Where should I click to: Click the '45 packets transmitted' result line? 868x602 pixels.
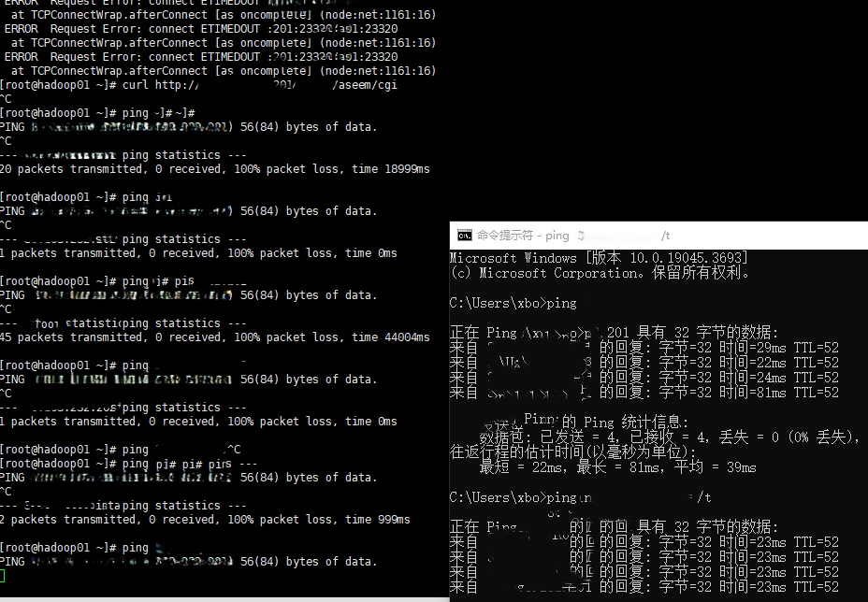pos(215,337)
